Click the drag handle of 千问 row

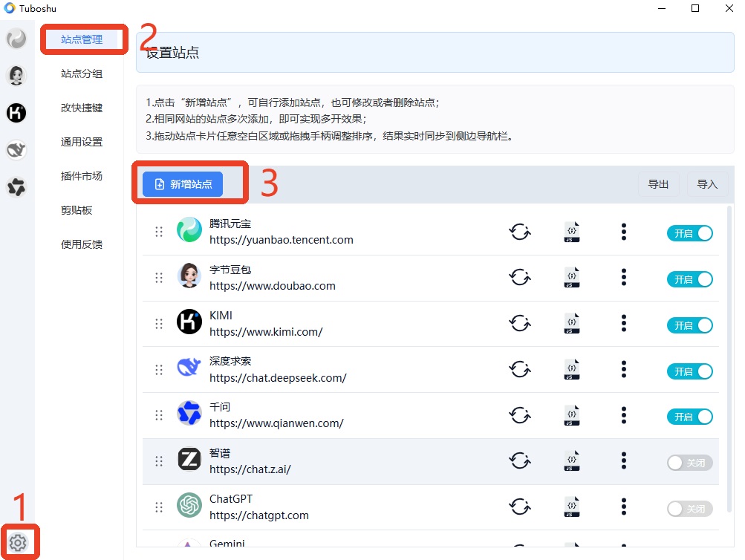click(159, 416)
